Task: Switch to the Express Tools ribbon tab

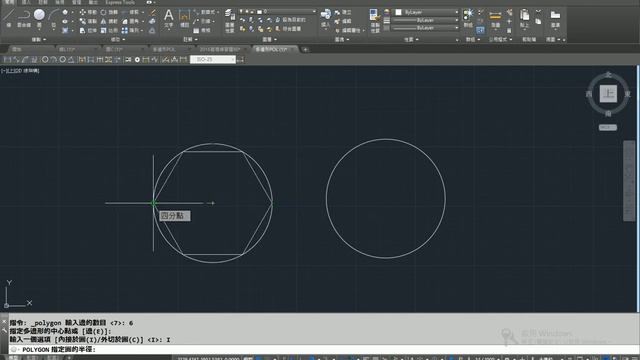Action: click(120, 2)
